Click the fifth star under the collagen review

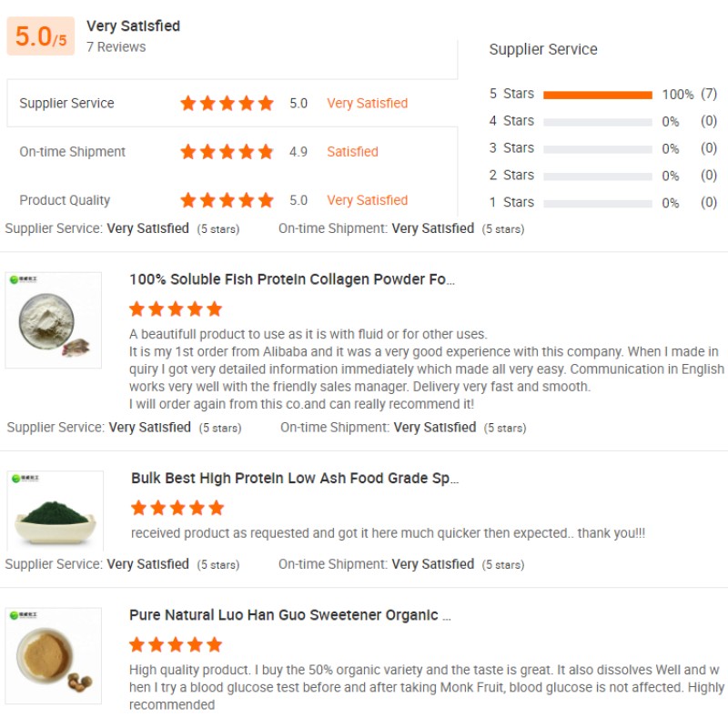[215, 308]
